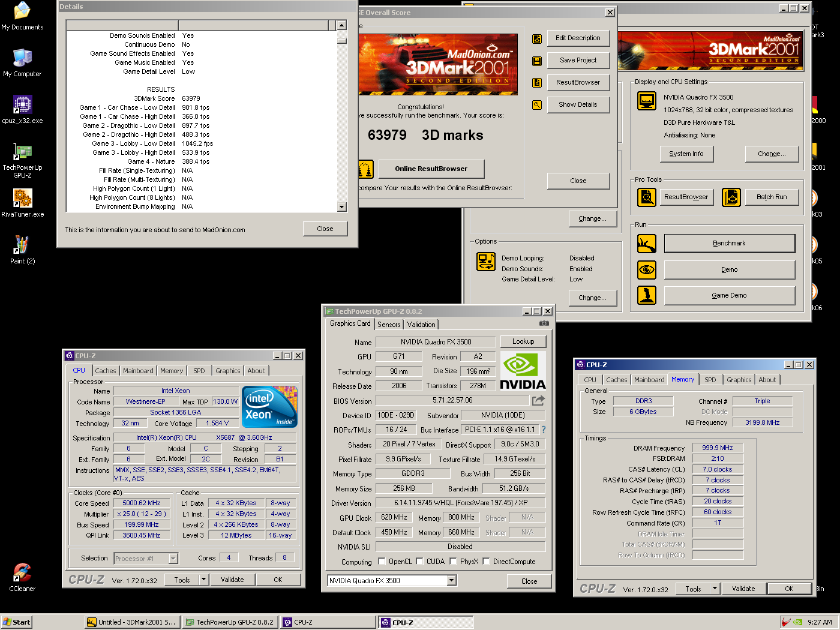The height and width of the screenshot is (630, 840).
Task: Click the Bus Interface question mark
Action: point(544,430)
